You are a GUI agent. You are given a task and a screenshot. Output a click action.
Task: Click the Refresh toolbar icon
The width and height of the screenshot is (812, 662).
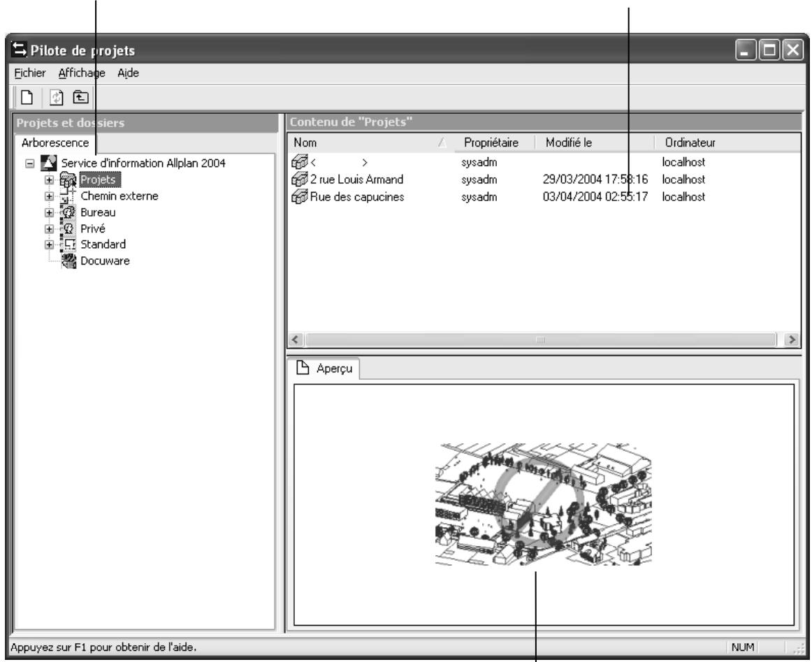[56, 97]
